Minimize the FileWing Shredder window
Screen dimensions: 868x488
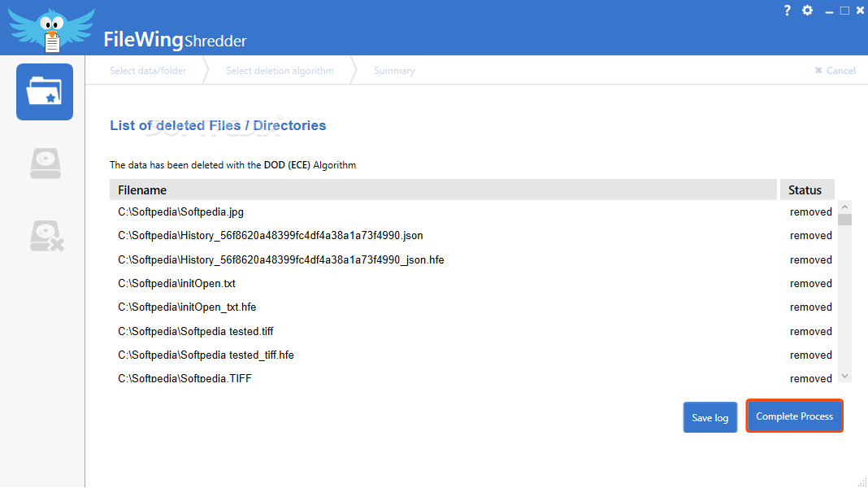(x=829, y=11)
